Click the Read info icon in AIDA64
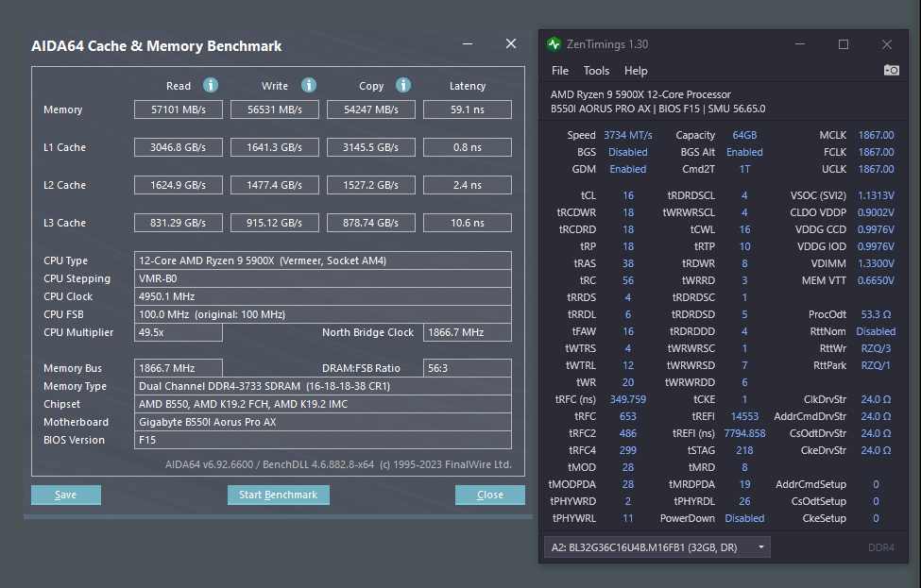Image resolution: width=921 pixels, height=588 pixels. coord(211,85)
